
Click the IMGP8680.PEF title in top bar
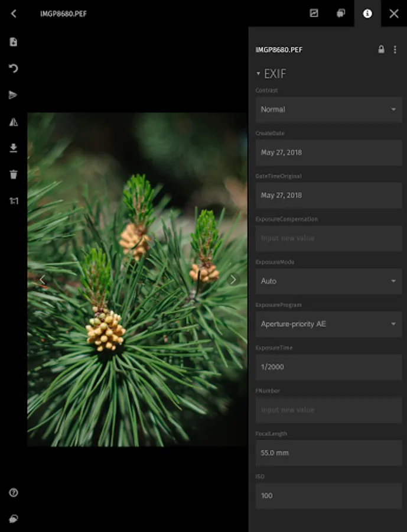tap(63, 14)
